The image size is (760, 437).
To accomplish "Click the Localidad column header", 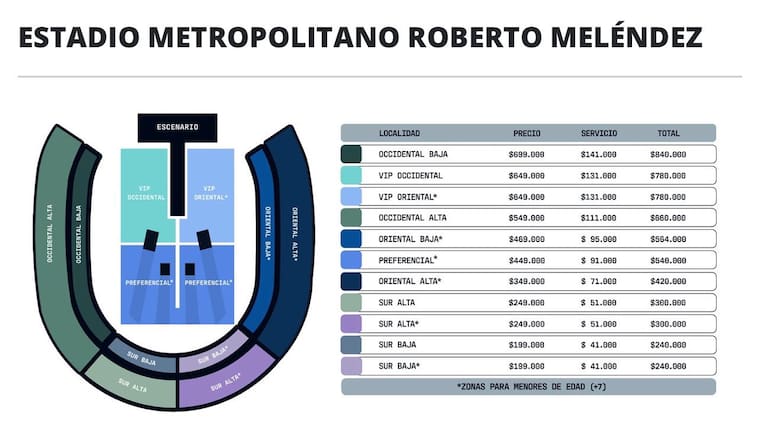I will [x=399, y=133].
